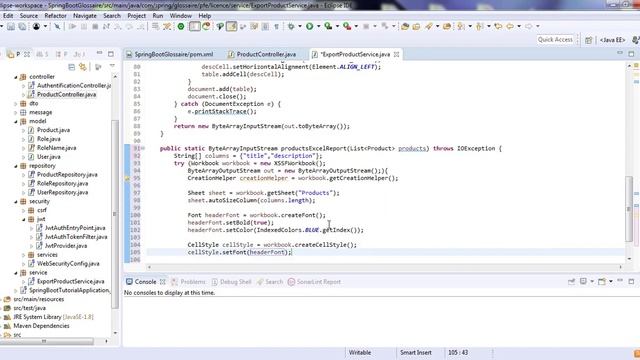Select JwtProvider.java in the tree
Screen dimensions: 640x360
(x=66, y=246)
